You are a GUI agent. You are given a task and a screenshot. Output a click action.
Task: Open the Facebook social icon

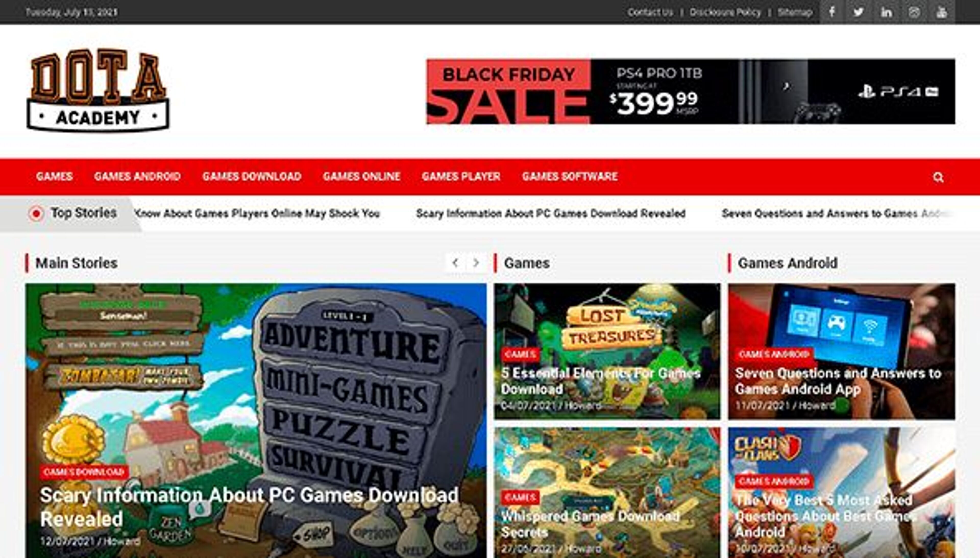click(x=832, y=12)
